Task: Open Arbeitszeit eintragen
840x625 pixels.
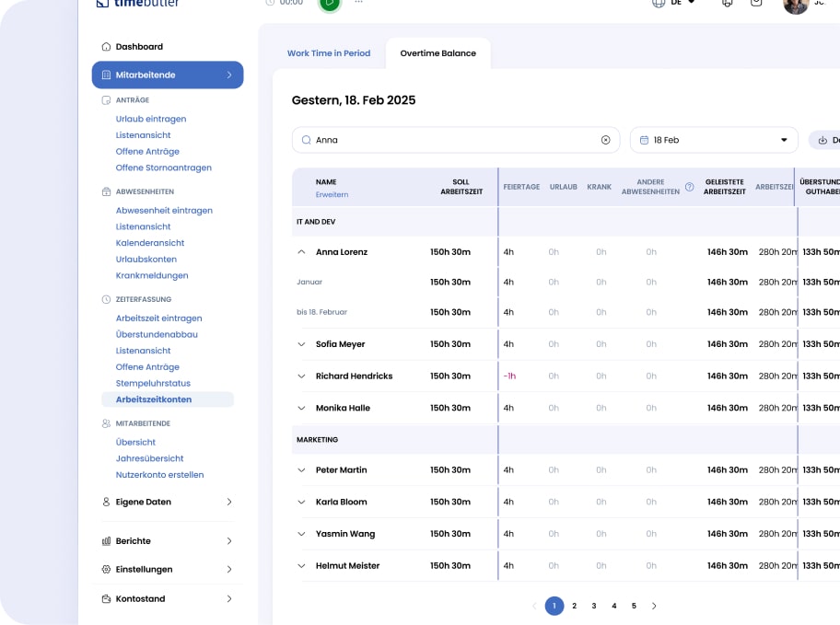Action: pos(159,318)
